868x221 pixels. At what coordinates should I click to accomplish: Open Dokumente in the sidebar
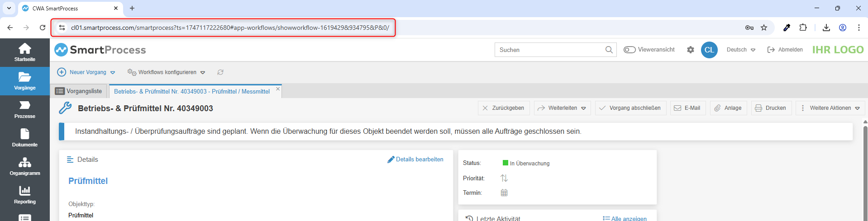(x=25, y=138)
